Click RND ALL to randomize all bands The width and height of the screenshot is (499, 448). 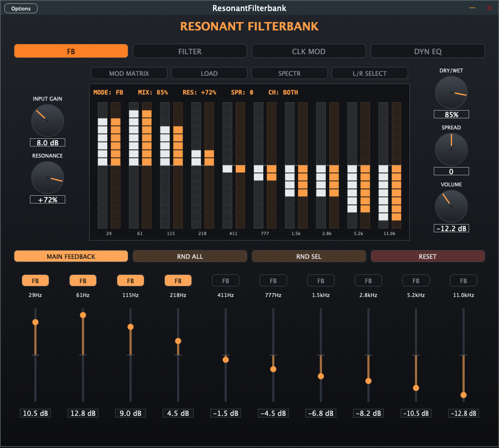[190, 256]
